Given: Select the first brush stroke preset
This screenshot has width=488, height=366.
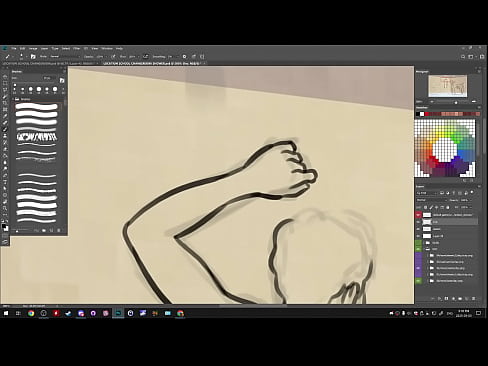Looking at the screenshot, I should [37, 107].
